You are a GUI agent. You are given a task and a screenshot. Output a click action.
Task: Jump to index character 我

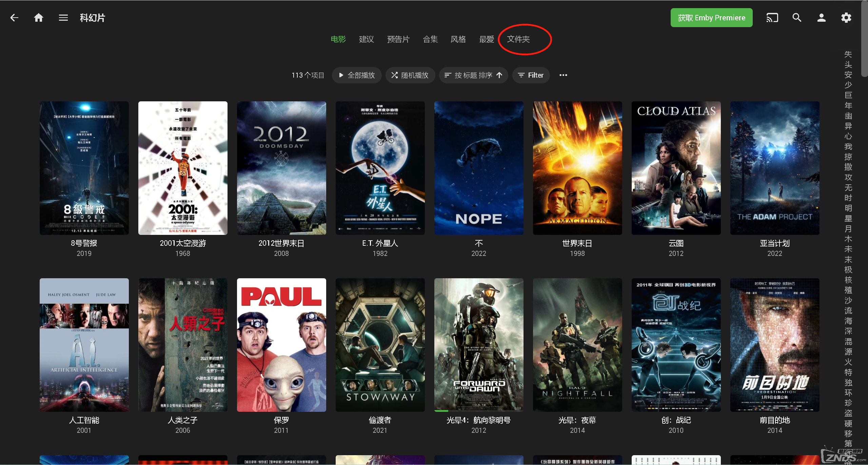(848, 146)
